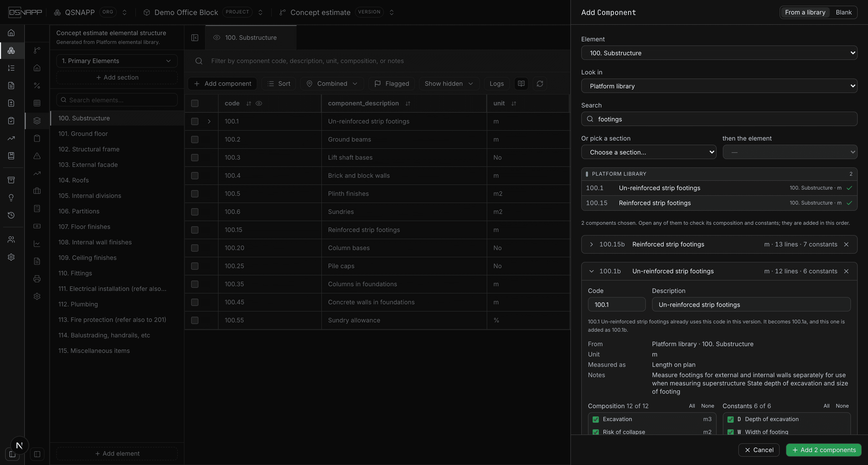Click the warning triangle icon in sidebar
This screenshot has width=868, height=465.
[37, 156]
